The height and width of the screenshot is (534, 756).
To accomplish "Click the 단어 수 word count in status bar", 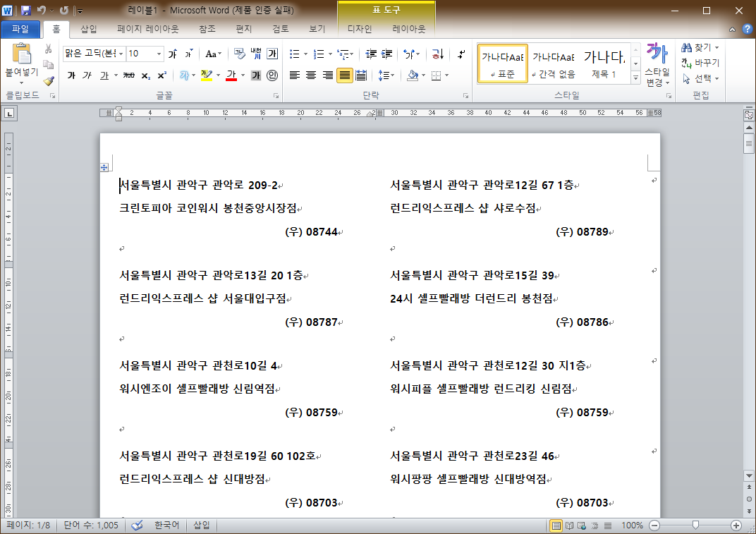I will click(x=91, y=526).
